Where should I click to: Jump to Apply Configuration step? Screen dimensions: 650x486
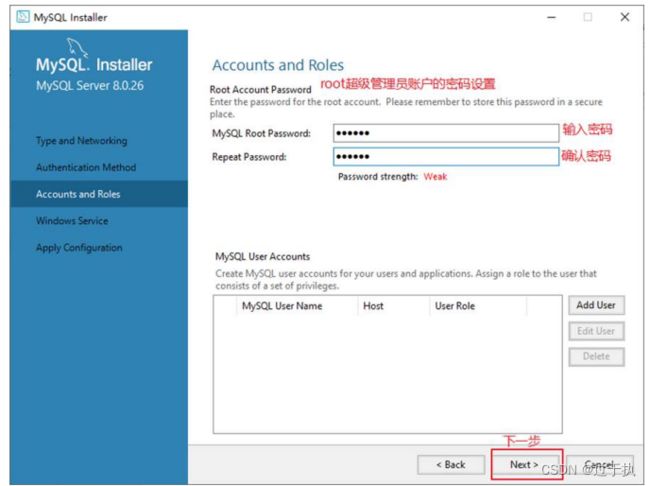point(79,248)
